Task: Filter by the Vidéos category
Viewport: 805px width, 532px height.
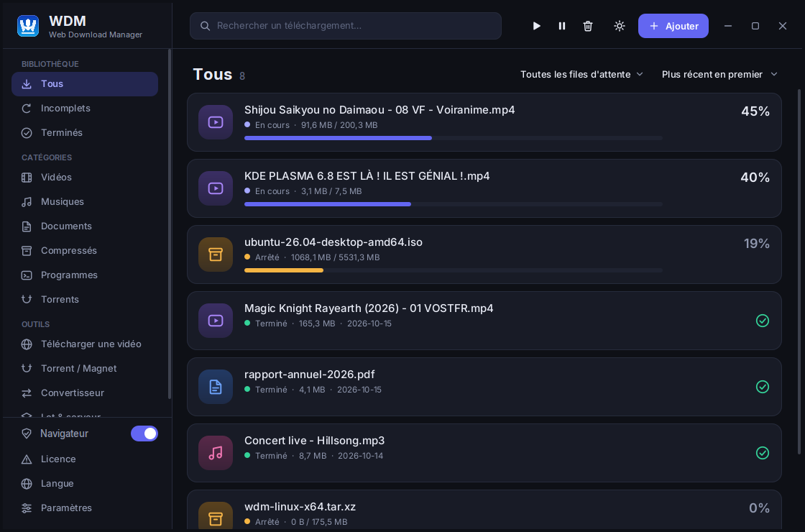Action: pos(85,177)
